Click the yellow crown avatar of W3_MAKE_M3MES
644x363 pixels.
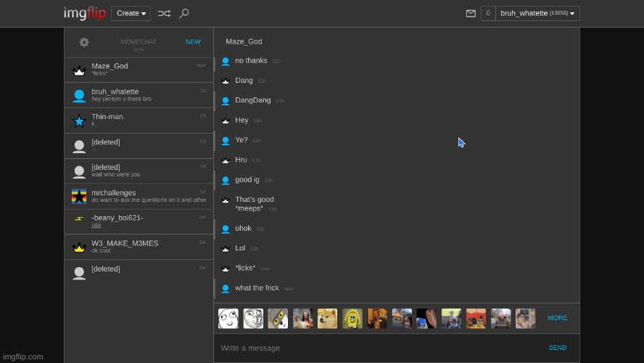tap(79, 248)
